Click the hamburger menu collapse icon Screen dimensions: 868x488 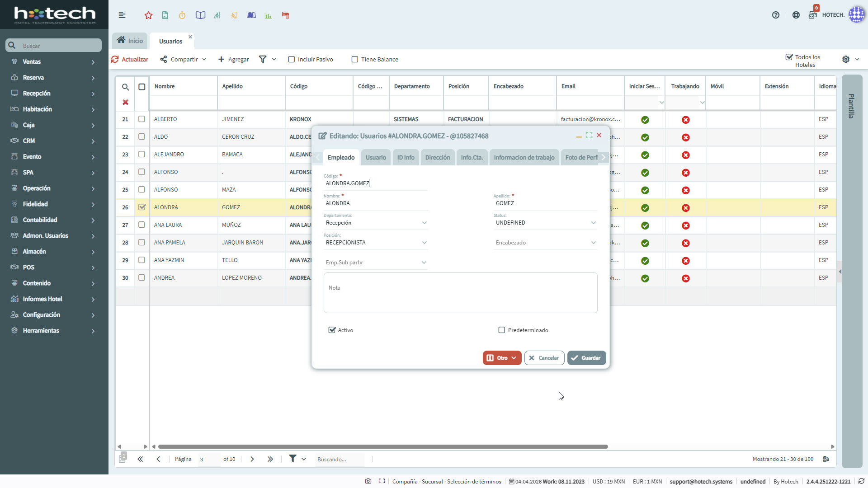[122, 15]
